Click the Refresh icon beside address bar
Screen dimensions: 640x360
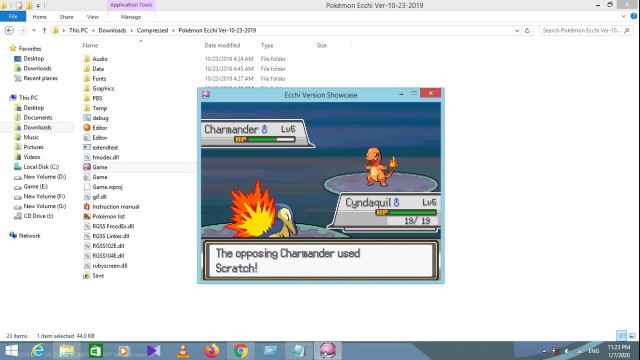click(x=527, y=31)
